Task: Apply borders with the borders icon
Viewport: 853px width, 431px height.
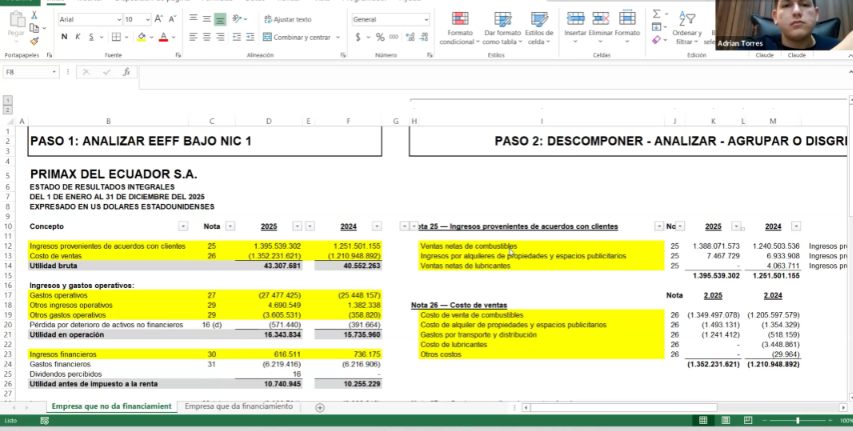Action: [116, 37]
